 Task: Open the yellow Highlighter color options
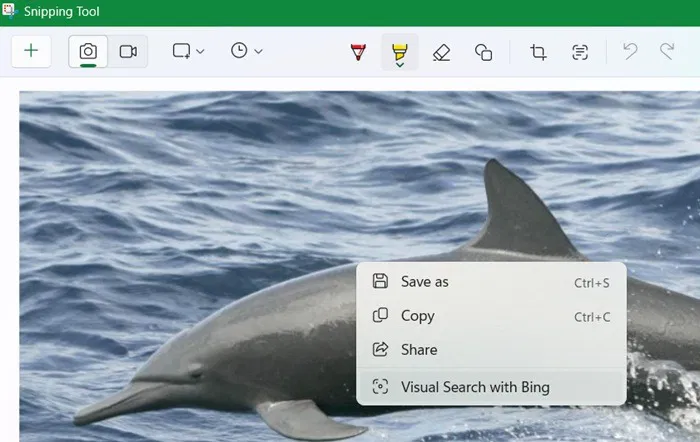[399, 52]
